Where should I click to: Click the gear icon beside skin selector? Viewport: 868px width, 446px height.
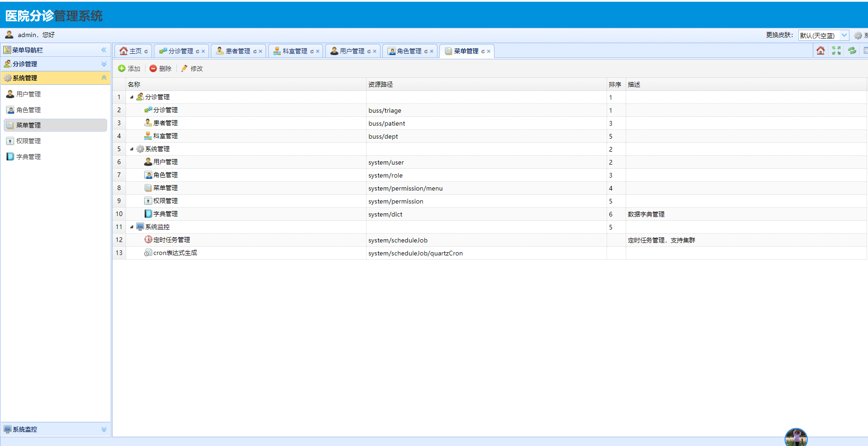point(858,35)
